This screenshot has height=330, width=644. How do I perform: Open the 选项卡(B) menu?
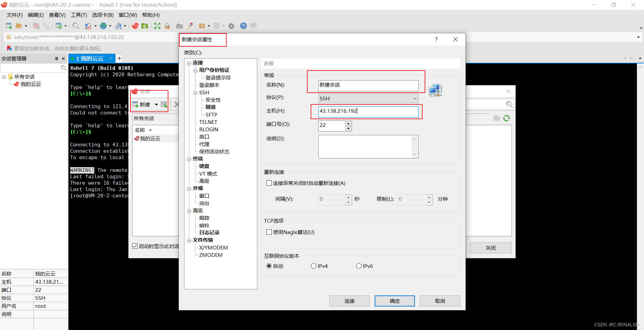(103, 15)
